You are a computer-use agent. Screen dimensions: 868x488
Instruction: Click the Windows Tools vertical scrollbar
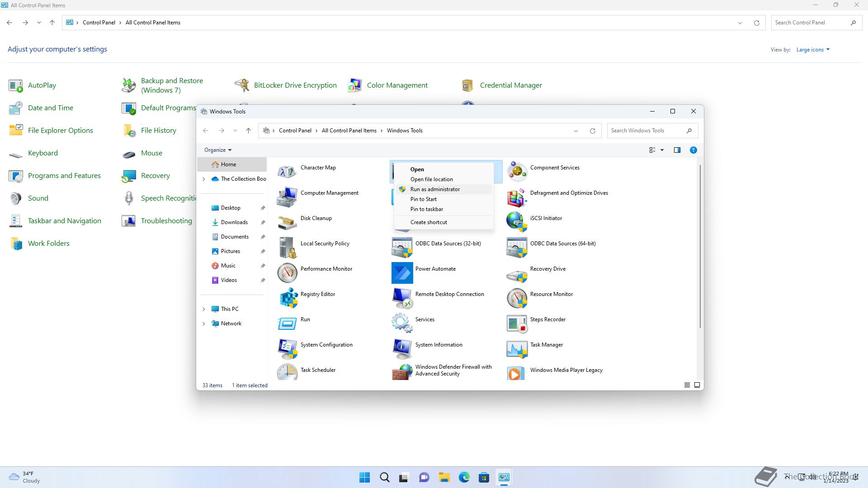[x=700, y=246]
